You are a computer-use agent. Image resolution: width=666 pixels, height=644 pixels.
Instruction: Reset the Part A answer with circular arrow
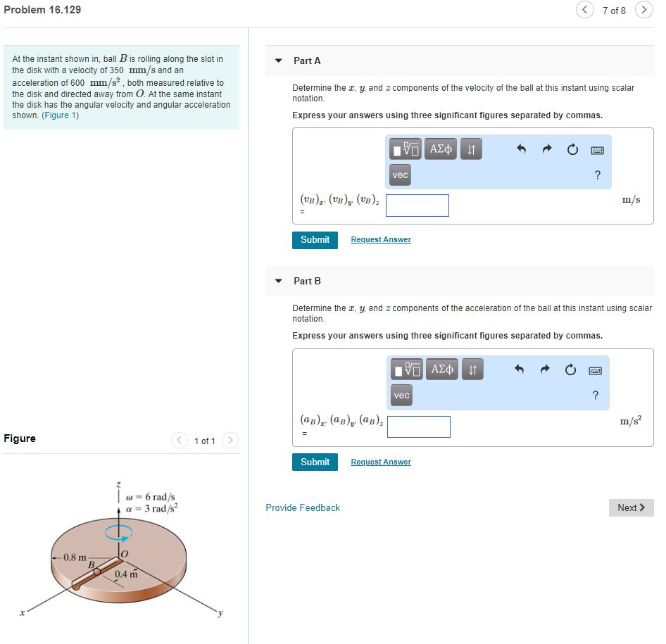pos(572,149)
